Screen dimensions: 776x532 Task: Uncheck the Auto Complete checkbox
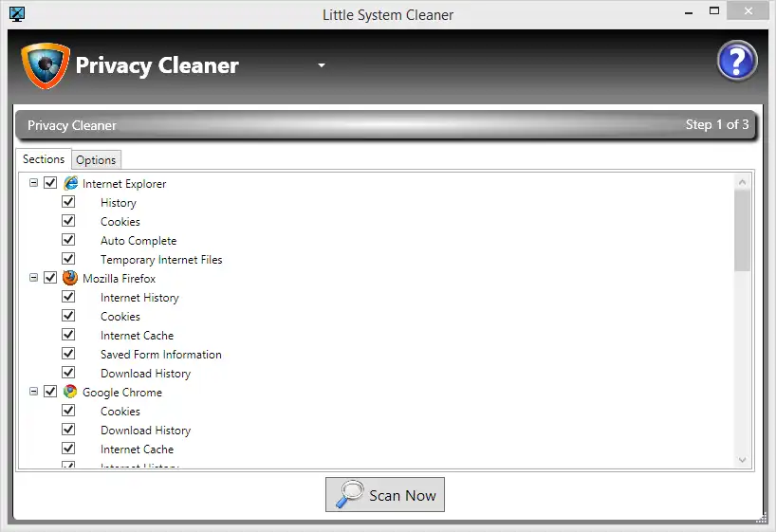tap(68, 240)
